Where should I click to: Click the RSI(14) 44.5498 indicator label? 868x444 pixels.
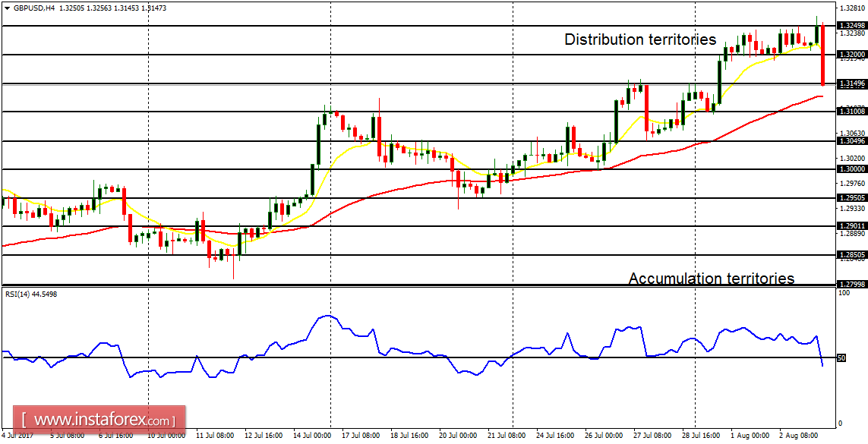30,294
